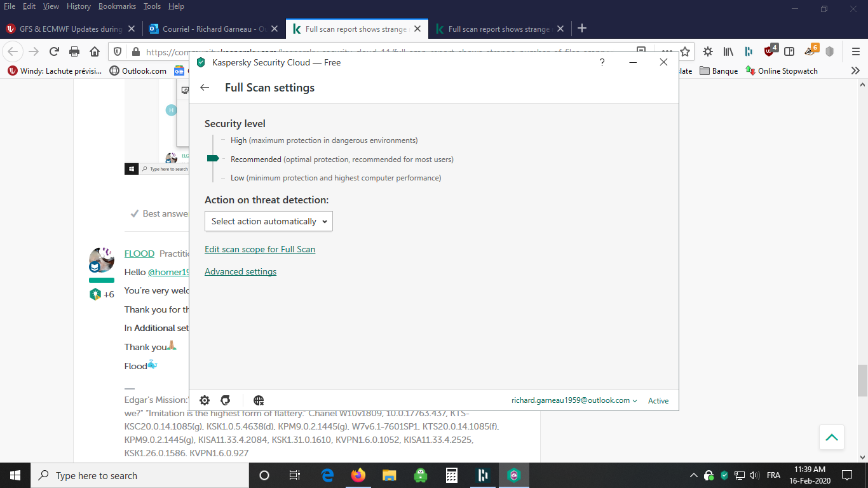
Task: Open the Bookmarks menu
Action: pyautogui.click(x=118, y=6)
